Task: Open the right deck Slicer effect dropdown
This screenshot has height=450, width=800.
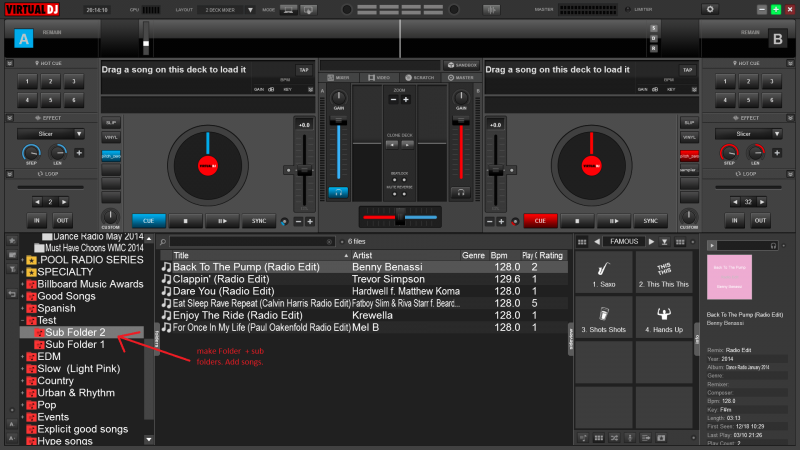Action: point(777,134)
